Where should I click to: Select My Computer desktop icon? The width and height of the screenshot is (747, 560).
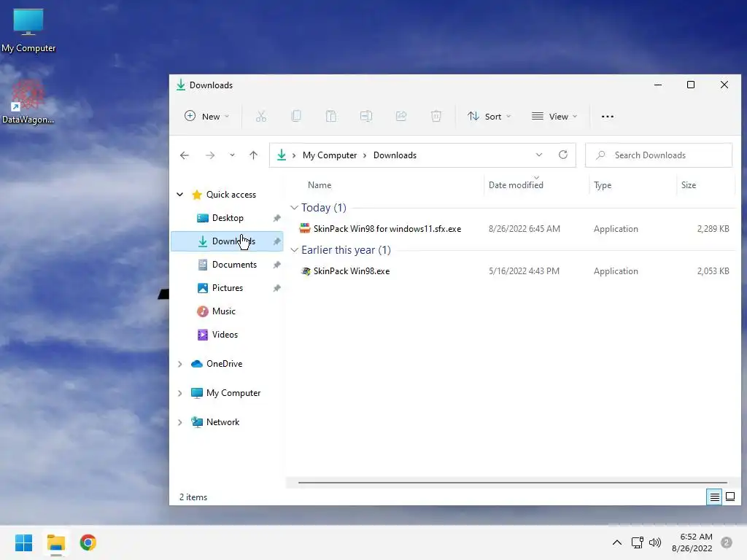click(x=28, y=30)
